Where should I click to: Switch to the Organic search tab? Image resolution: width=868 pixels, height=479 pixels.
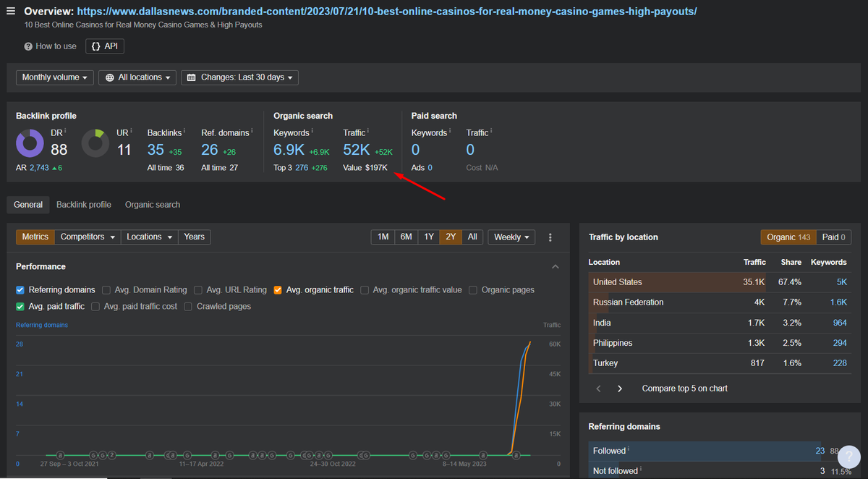coord(153,205)
